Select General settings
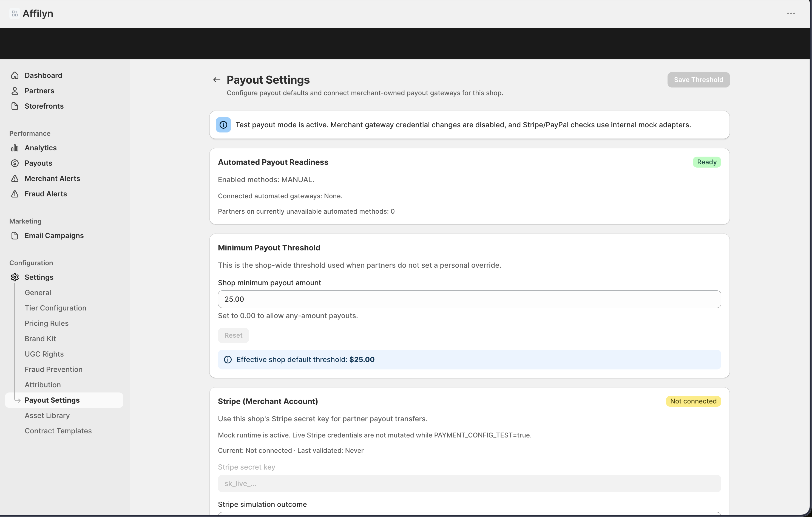The height and width of the screenshot is (517, 812). coord(38,293)
